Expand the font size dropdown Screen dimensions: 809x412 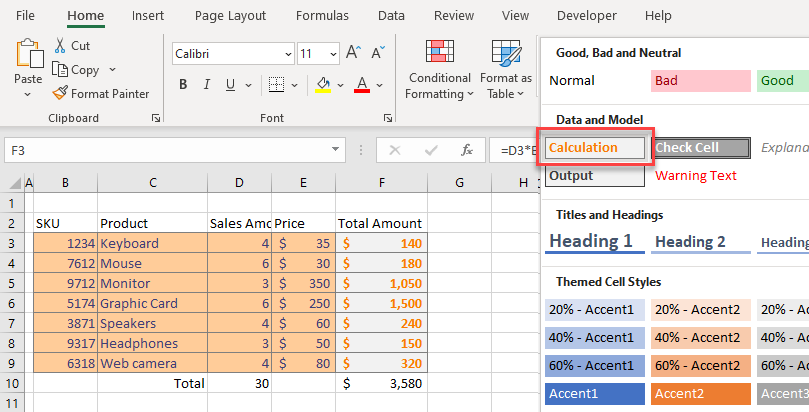coord(332,53)
